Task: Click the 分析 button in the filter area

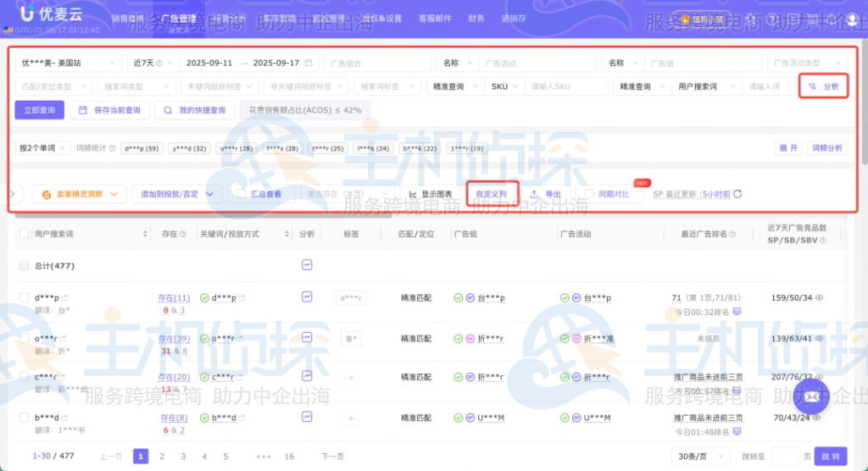Action: coord(824,86)
